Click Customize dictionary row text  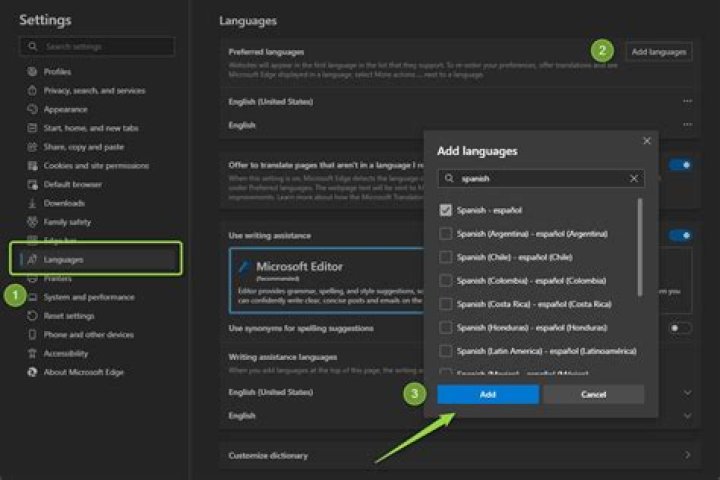[268, 456]
